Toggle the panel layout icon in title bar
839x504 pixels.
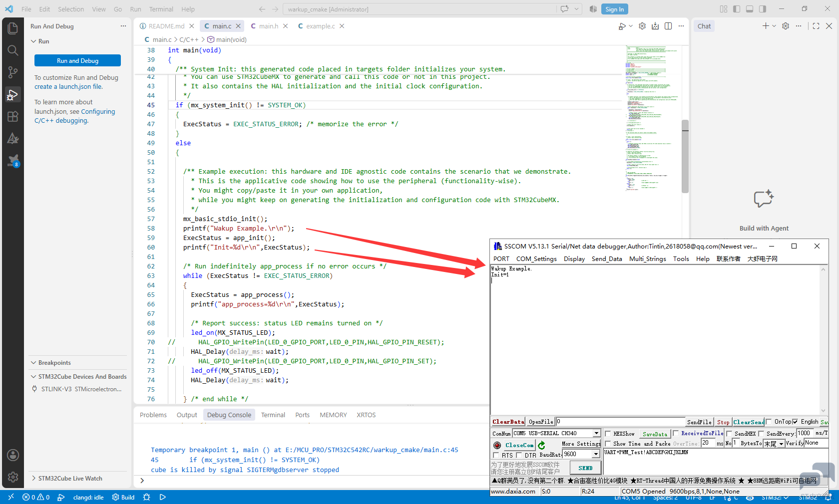pyautogui.click(x=750, y=9)
